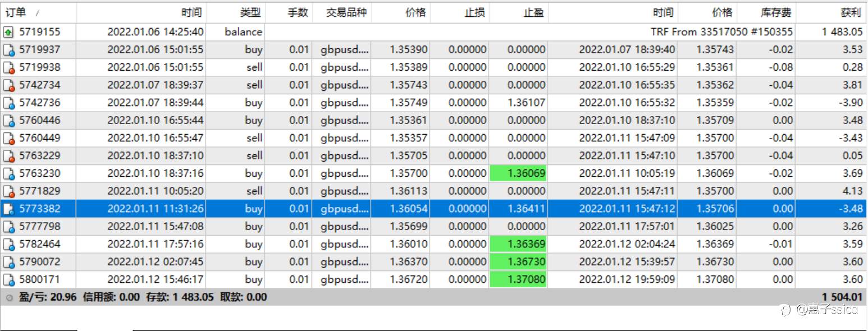Click the take-profit value '1.36411'
This screenshot has width=868, height=331.
526,209
